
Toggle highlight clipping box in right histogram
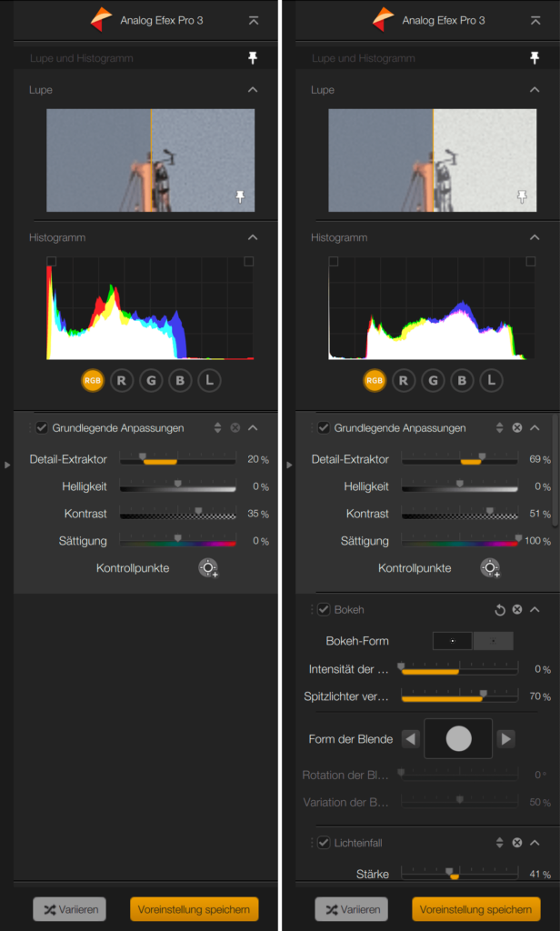(x=531, y=261)
